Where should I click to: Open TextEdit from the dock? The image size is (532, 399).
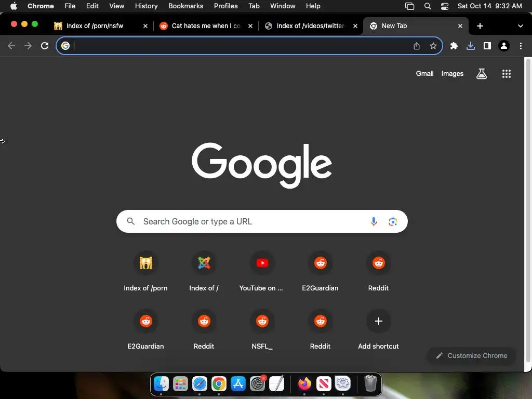(276, 384)
